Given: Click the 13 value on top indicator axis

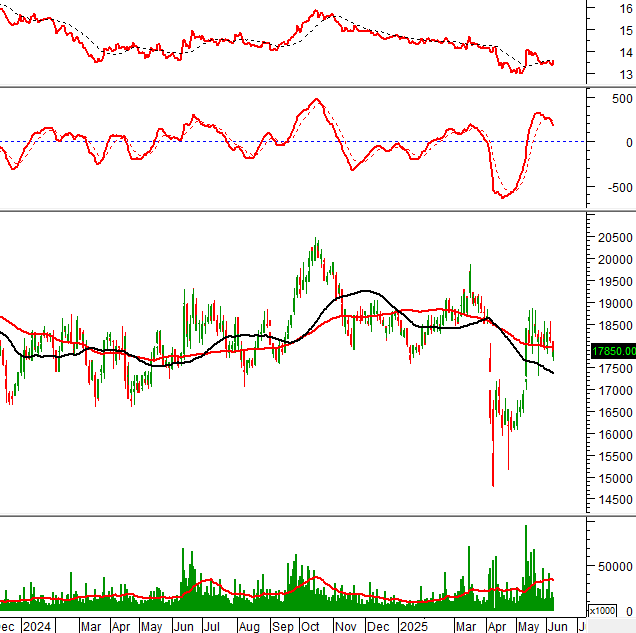Looking at the screenshot, I should [x=626, y=75].
